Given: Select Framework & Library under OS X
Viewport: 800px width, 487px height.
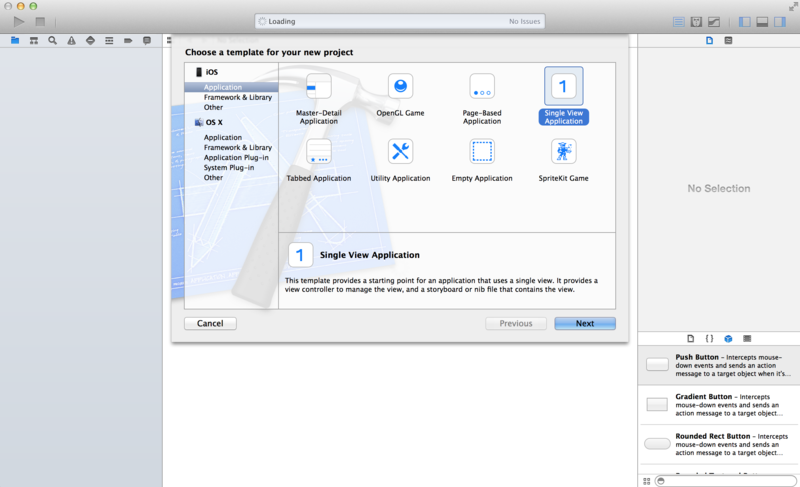Looking at the screenshot, I should click(238, 147).
